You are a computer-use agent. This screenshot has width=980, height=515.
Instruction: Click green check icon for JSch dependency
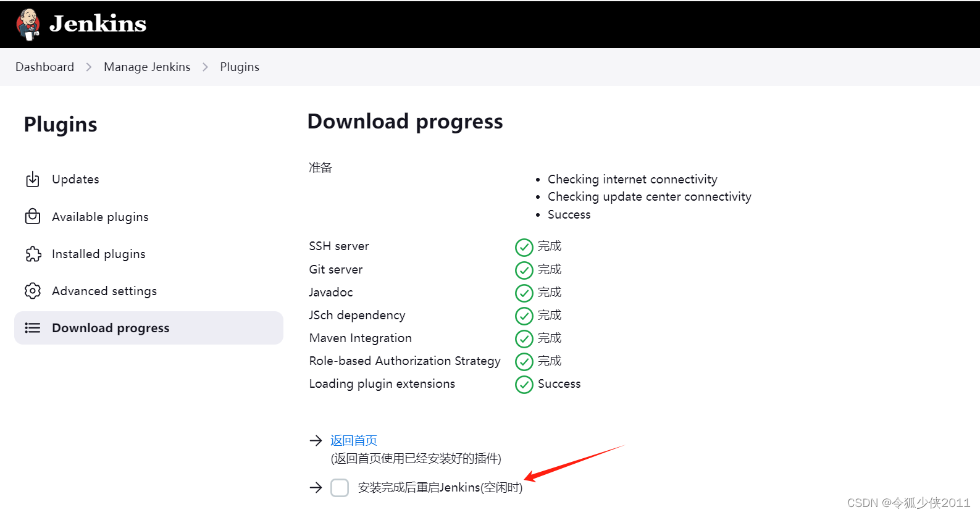524,316
